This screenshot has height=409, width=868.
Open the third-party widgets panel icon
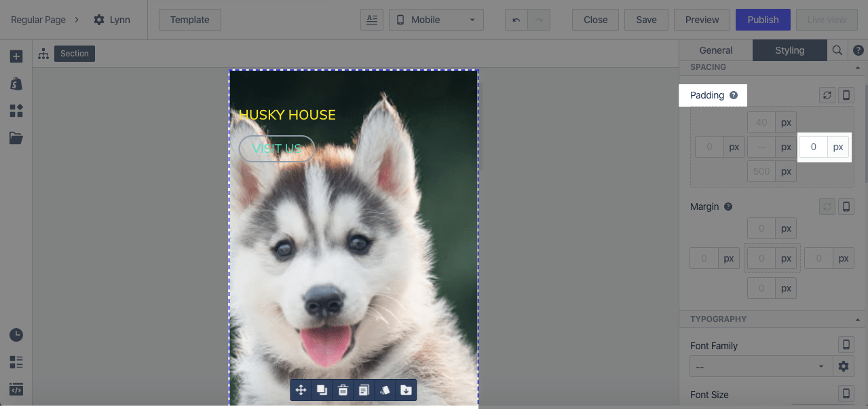point(16,111)
